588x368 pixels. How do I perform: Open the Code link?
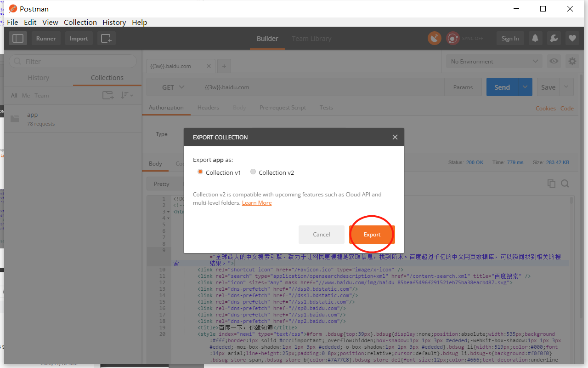pos(567,109)
